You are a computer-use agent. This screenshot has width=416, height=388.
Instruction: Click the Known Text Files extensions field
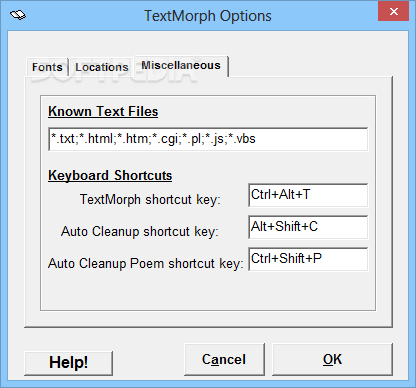coord(208,139)
